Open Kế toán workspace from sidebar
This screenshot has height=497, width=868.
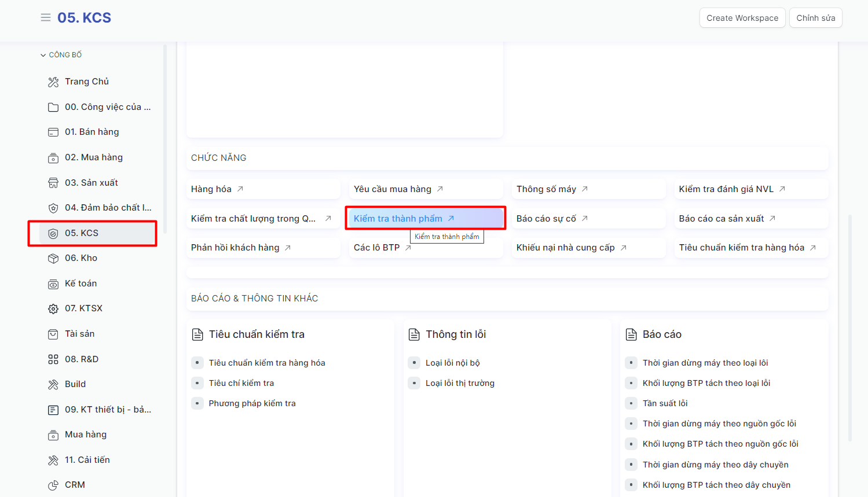[80, 284]
